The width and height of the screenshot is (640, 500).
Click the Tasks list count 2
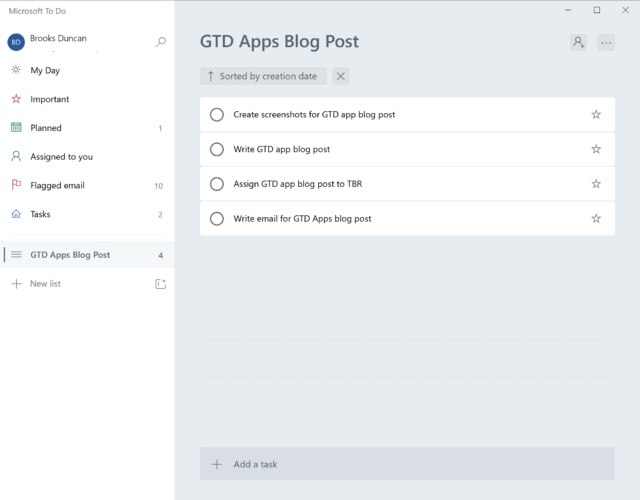pyautogui.click(x=160, y=215)
